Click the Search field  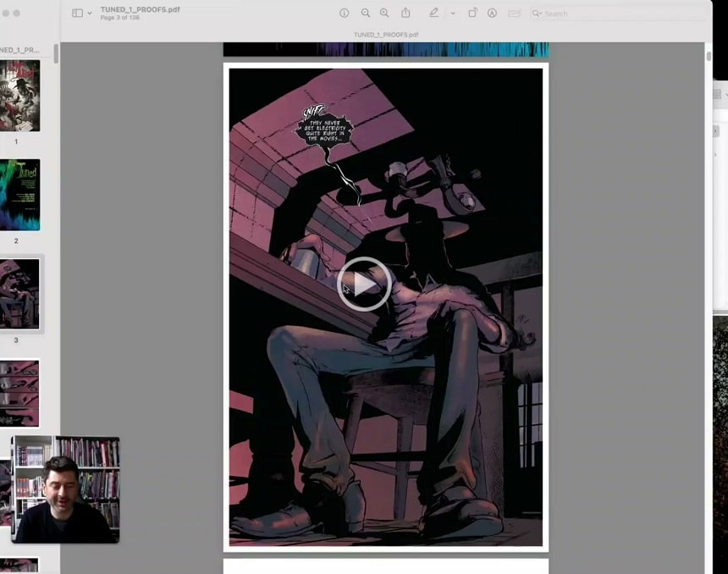click(x=617, y=14)
